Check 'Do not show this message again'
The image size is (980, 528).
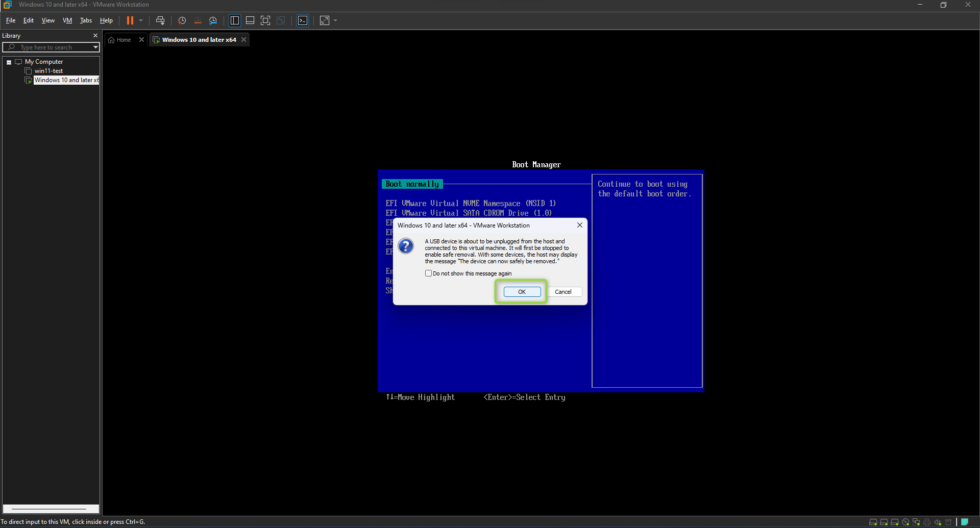click(x=429, y=273)
